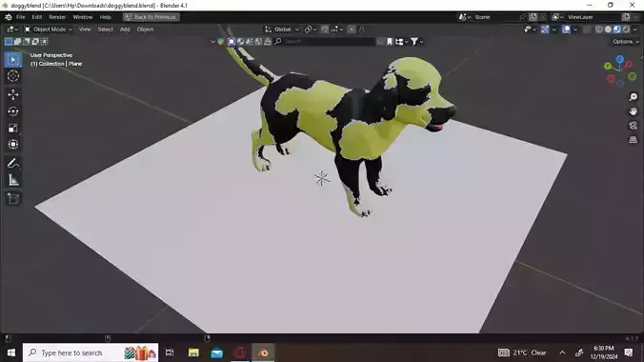644x362 pixels.
Task: Open the viewport Object menu
Action: (x=145, y=30)
